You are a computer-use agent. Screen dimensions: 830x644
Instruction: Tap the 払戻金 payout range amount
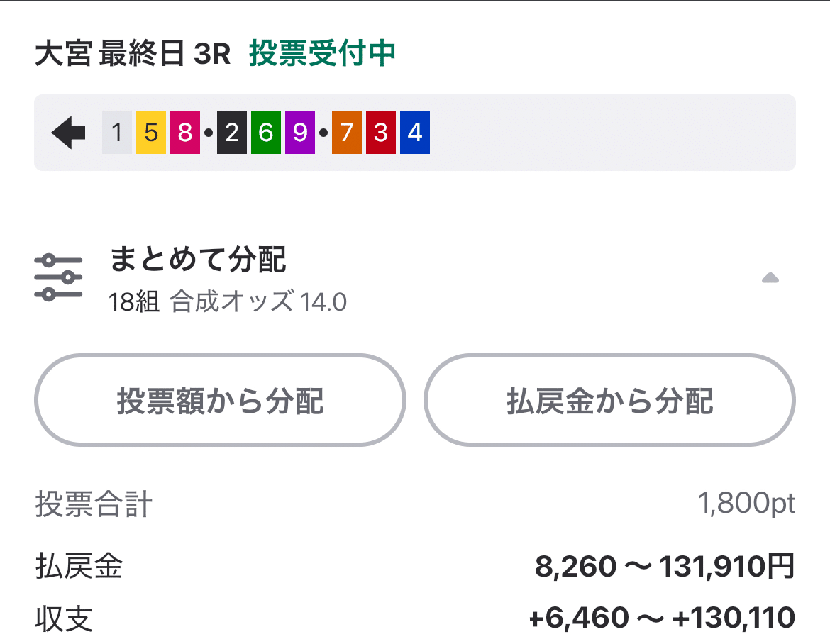667,566
